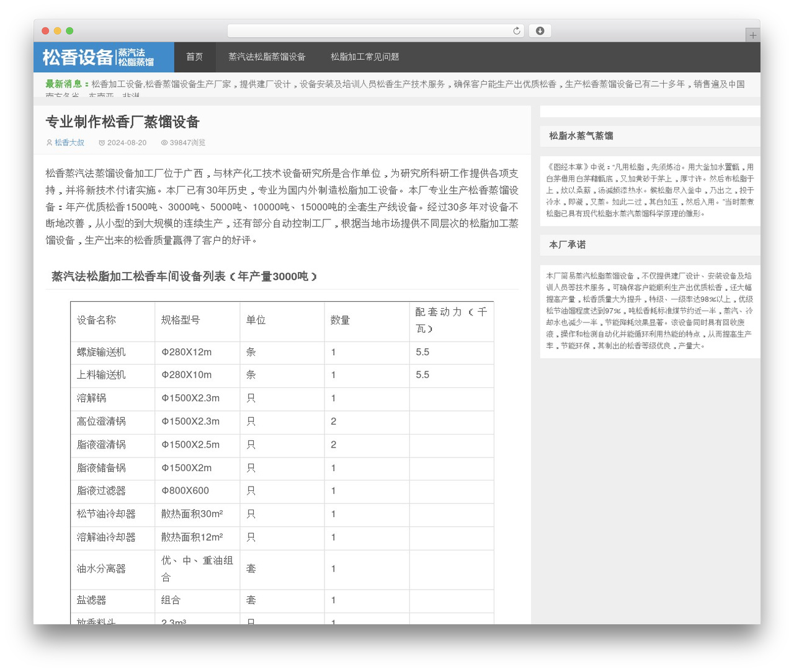Go to the 首页 navigation tab
The height and width of the screenshot is (672, 794).
pos(194,57)
